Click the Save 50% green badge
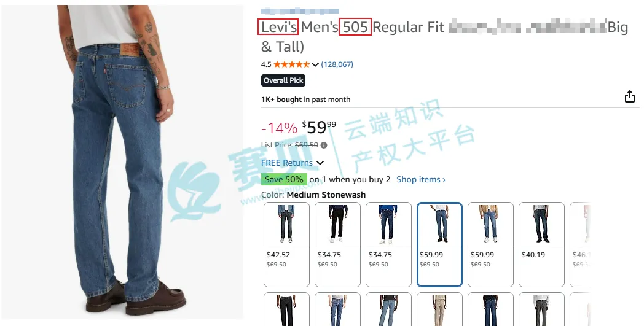 284,179
